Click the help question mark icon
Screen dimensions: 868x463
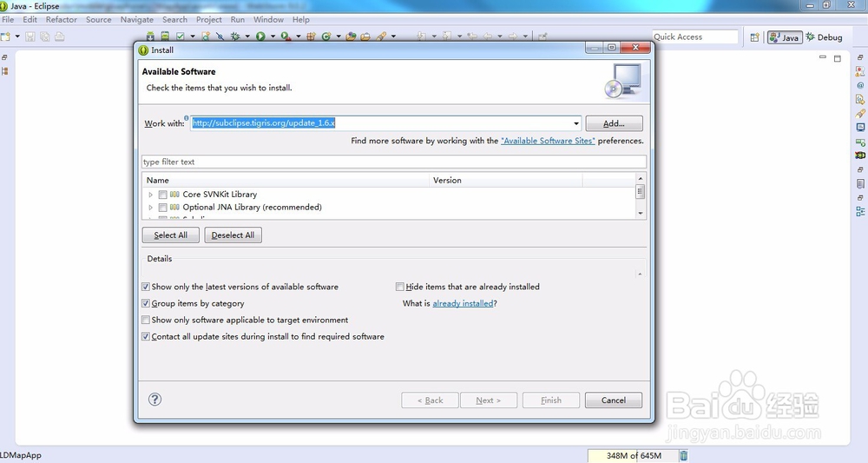click(x=155, y=400)
